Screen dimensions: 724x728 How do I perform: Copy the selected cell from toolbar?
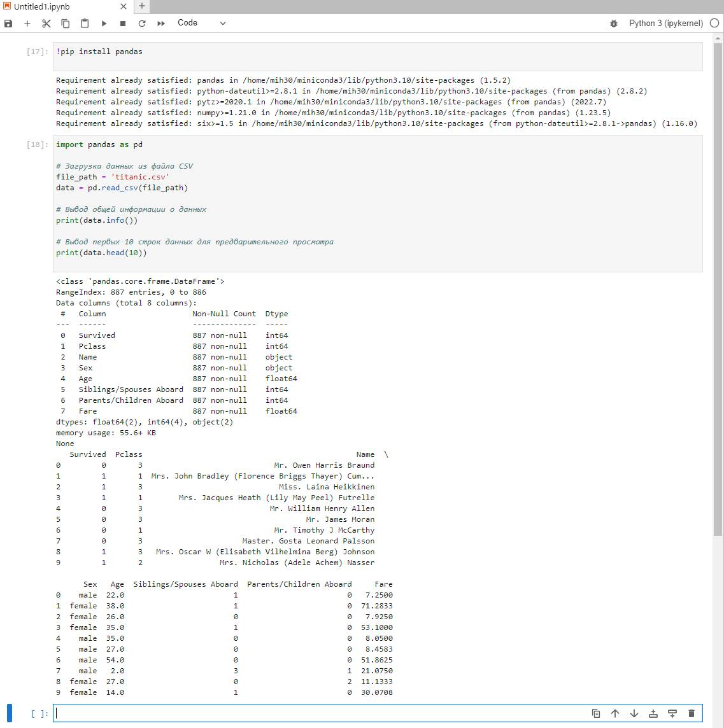(x=66, y=24)
